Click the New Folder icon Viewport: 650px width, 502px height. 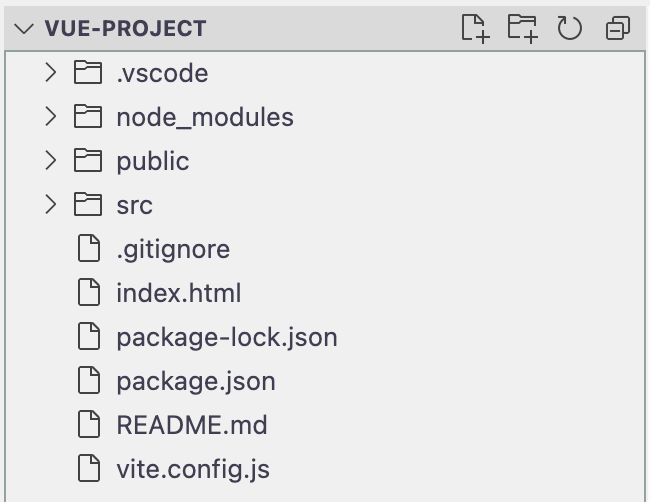522,28
